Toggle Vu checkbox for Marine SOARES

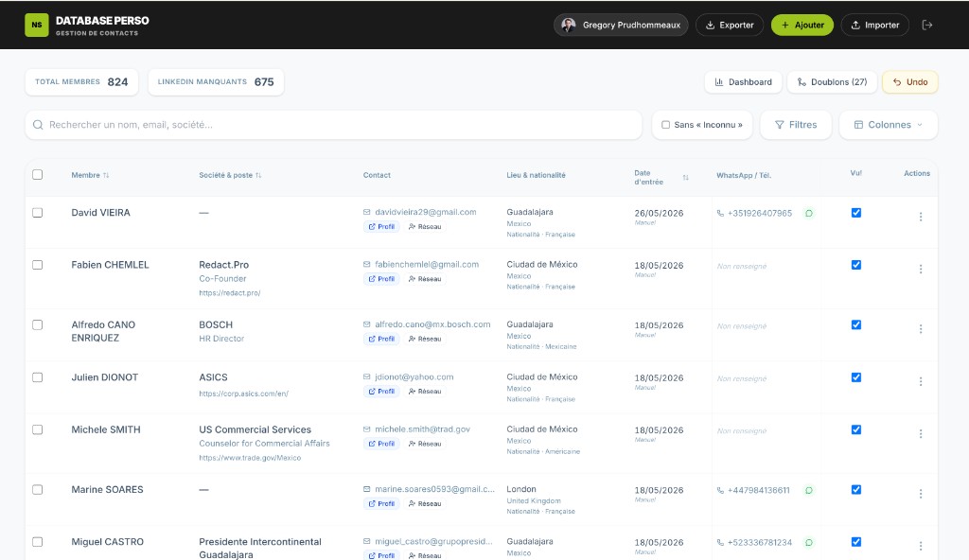(x=855, y=490)
